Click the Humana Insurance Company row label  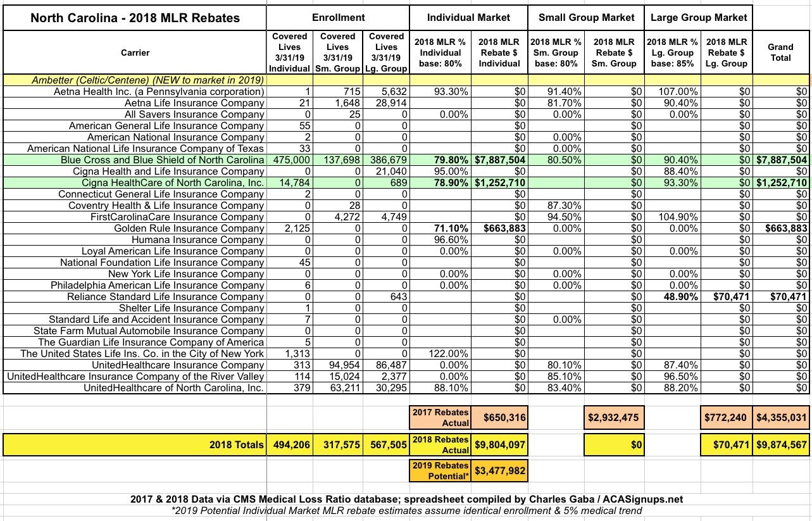point(197,240)
